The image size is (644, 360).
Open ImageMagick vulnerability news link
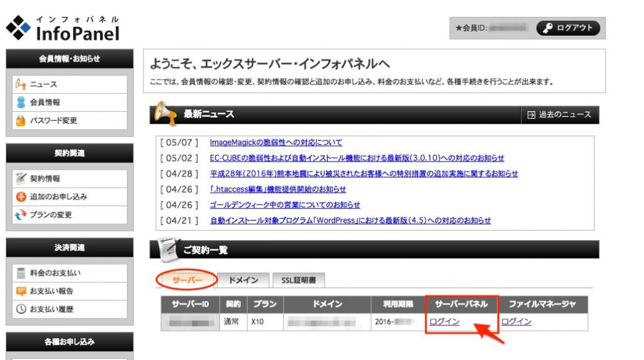[275, 143]
